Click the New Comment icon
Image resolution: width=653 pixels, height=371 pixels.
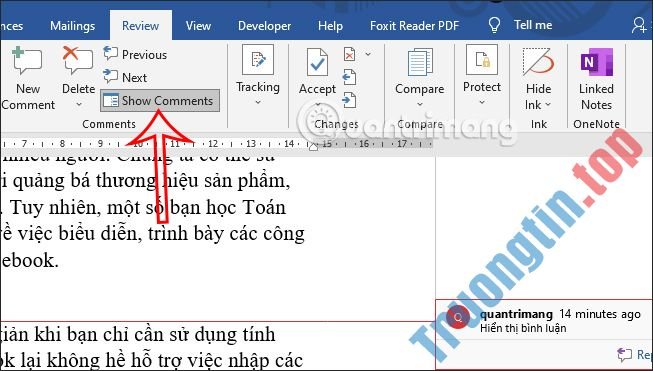click(x=27, y=61)
